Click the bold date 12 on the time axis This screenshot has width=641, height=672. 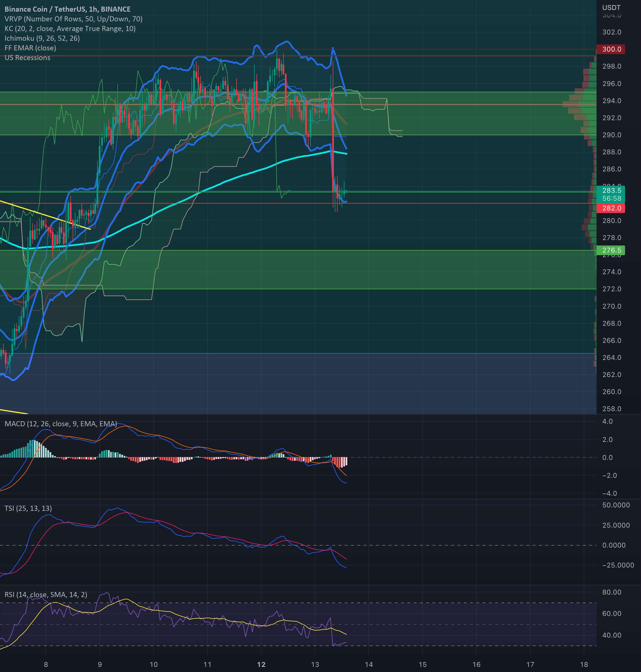click(x=261, y=665)
